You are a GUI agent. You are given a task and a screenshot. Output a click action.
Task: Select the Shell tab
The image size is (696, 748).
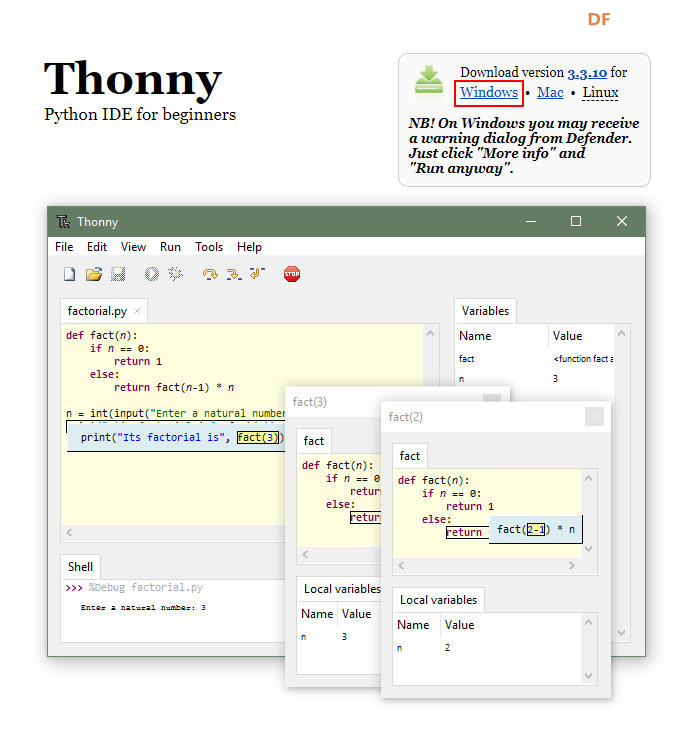(x=80, y=567)
